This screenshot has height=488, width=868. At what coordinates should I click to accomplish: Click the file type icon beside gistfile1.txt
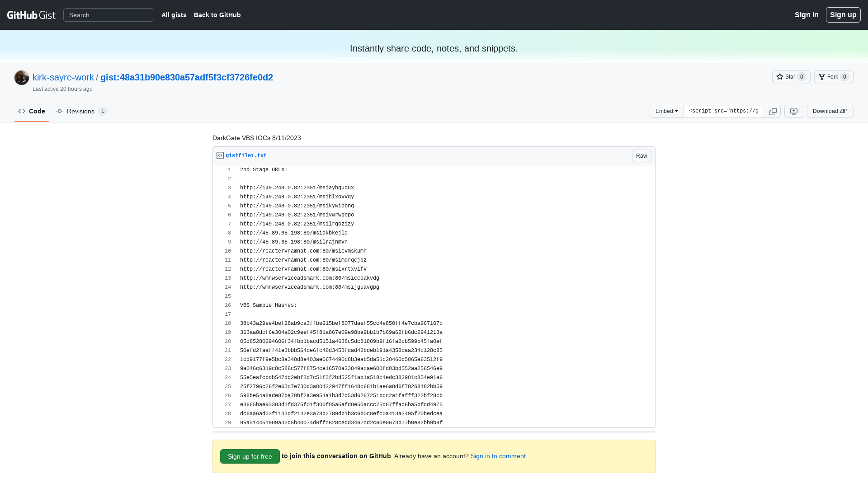pyautogui.click(x=220, y=155)
